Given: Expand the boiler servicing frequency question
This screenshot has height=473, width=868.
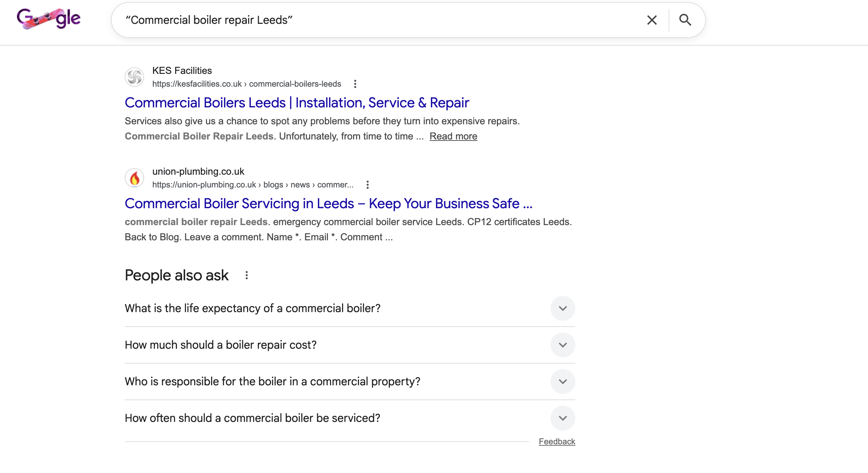Looking at the screenshot, I should point(563,418).
